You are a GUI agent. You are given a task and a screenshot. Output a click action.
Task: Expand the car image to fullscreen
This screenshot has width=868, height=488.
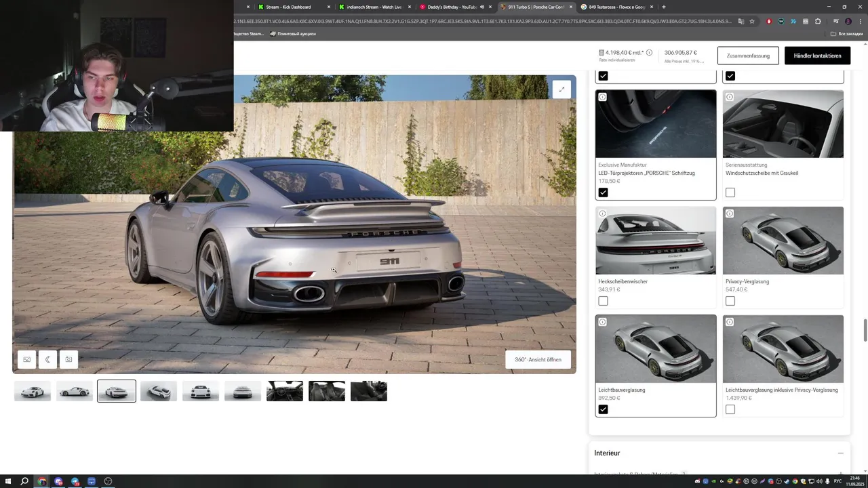[561, 89]
